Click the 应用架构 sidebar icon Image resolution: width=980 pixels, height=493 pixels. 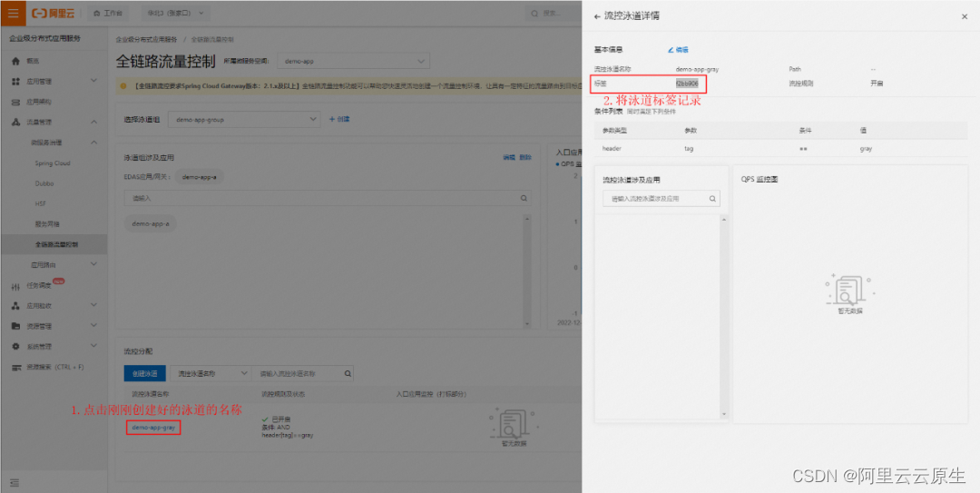click(16, 102)
